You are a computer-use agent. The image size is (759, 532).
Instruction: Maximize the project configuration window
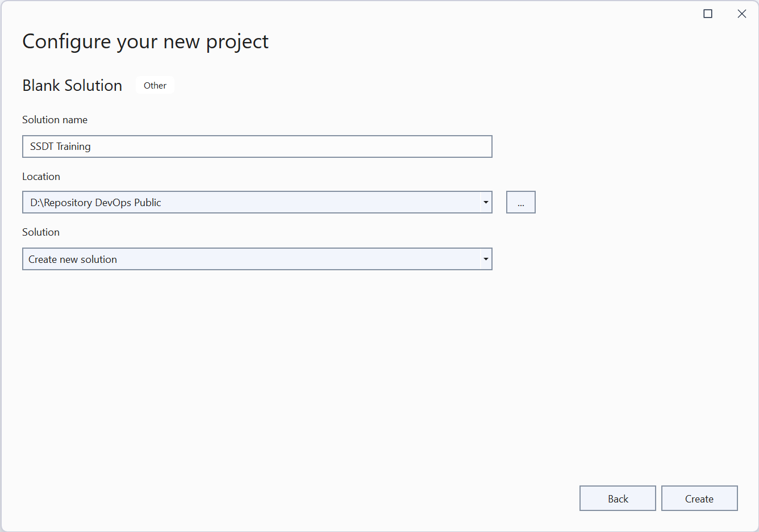(x=708, y=14)
